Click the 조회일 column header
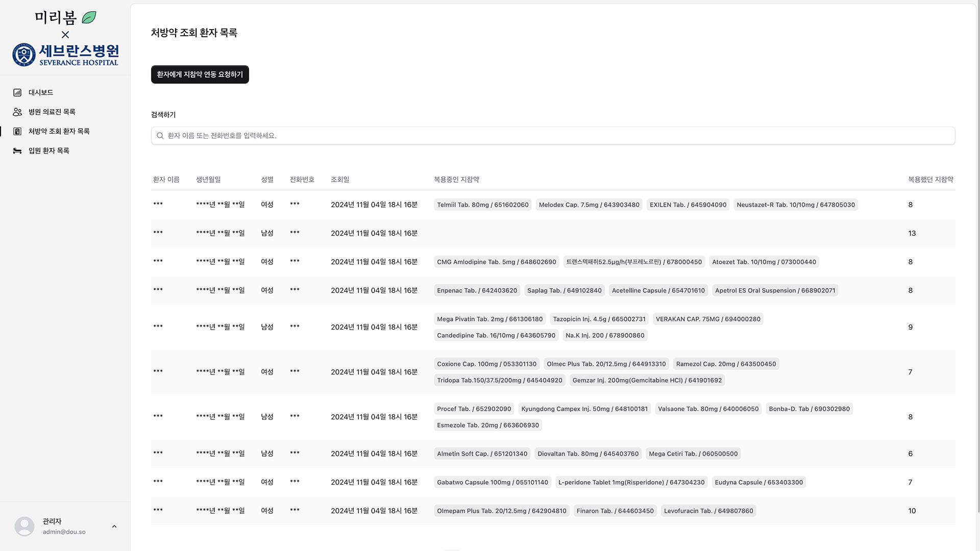Viewport: 980px width, 551px height. [340, 180]
